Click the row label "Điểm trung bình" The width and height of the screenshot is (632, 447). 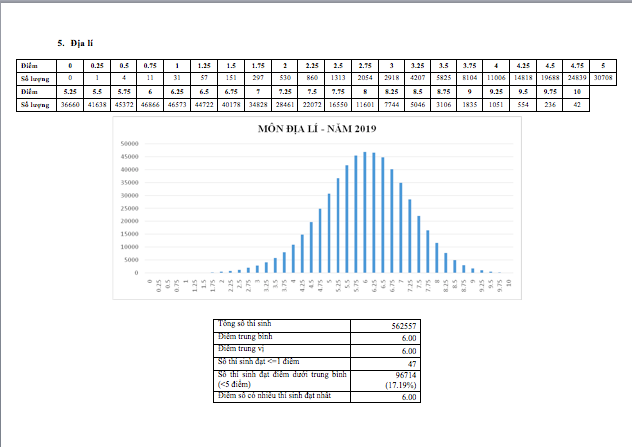(x=245, y=337)
